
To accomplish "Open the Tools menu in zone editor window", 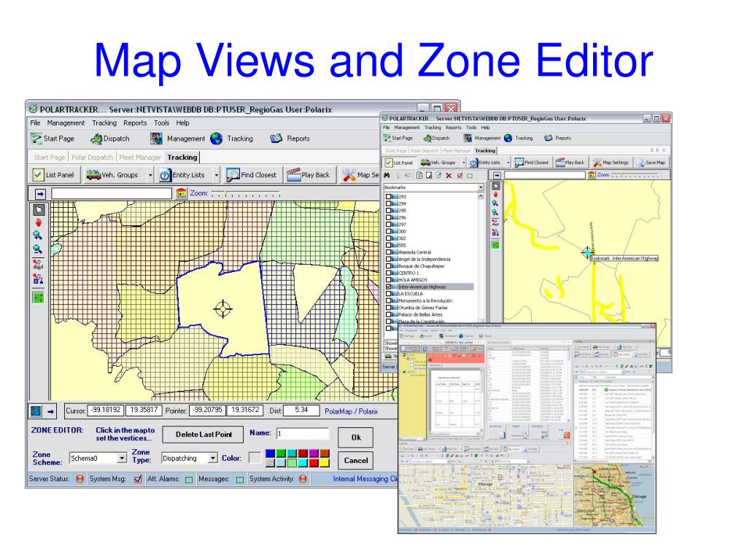I will [x=161, y=122].
